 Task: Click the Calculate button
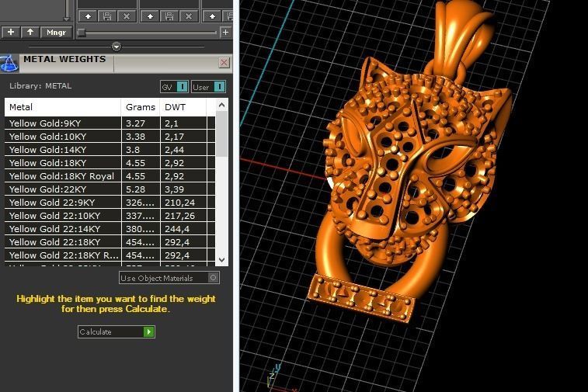[117, 331]
